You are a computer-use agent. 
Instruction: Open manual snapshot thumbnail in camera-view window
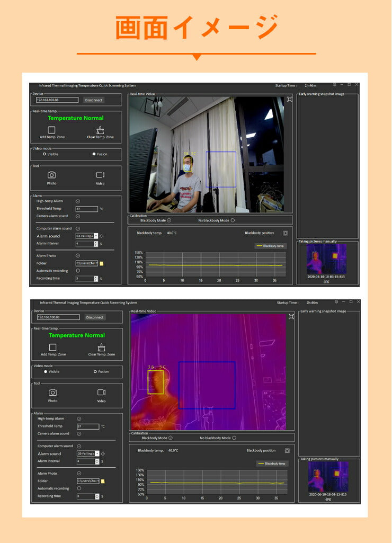point(326,259)
